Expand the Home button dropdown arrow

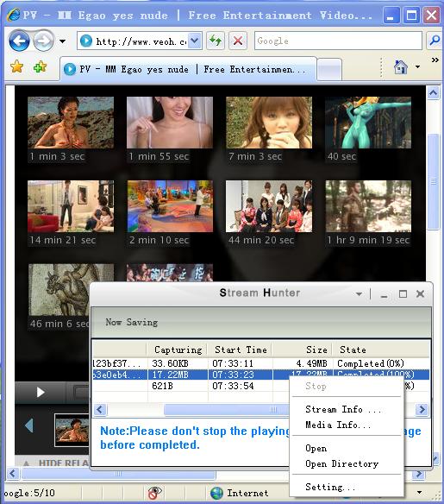pos(417,66)
